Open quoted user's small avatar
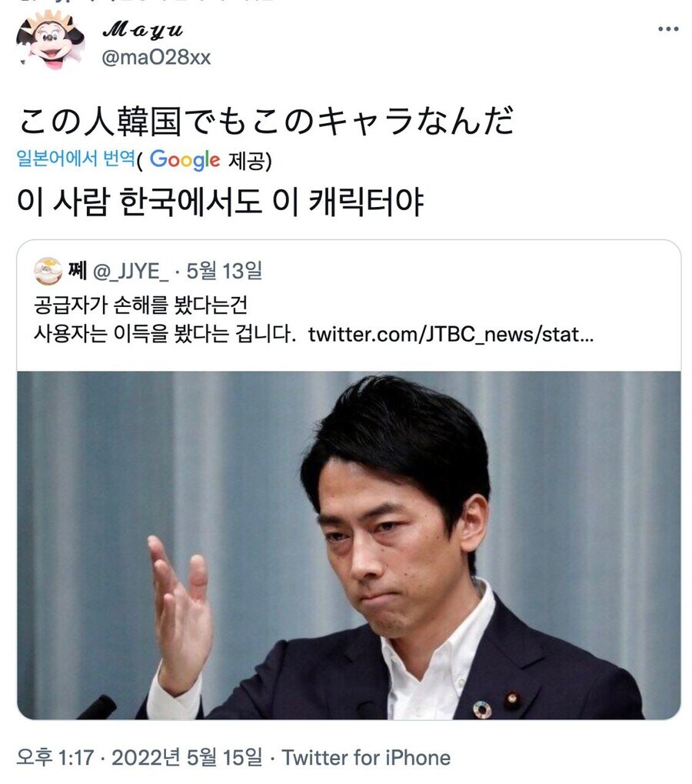Image resolution: width=692 pixels, height=784 pixels. 48,271
